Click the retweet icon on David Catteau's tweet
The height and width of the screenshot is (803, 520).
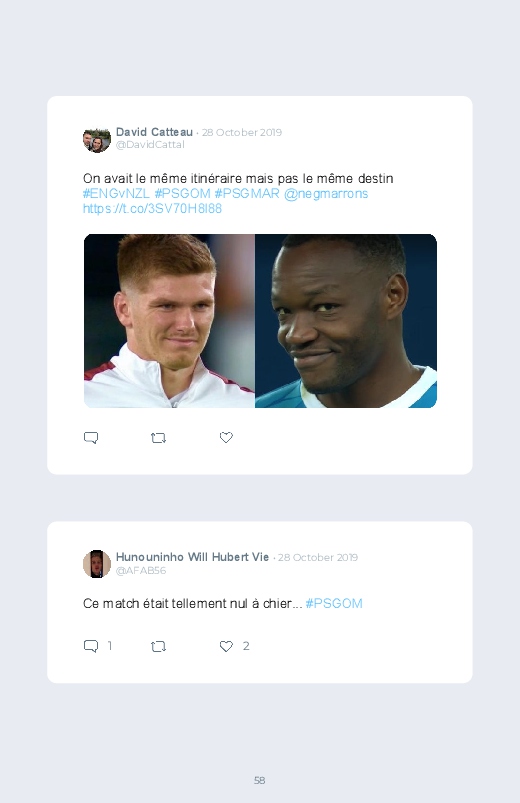point(158,438)
